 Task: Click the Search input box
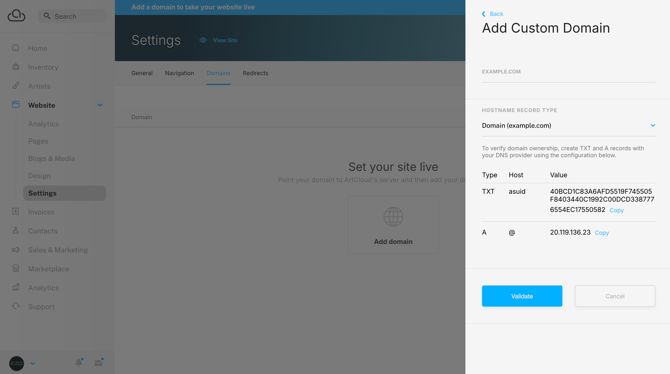click(72, 16)
